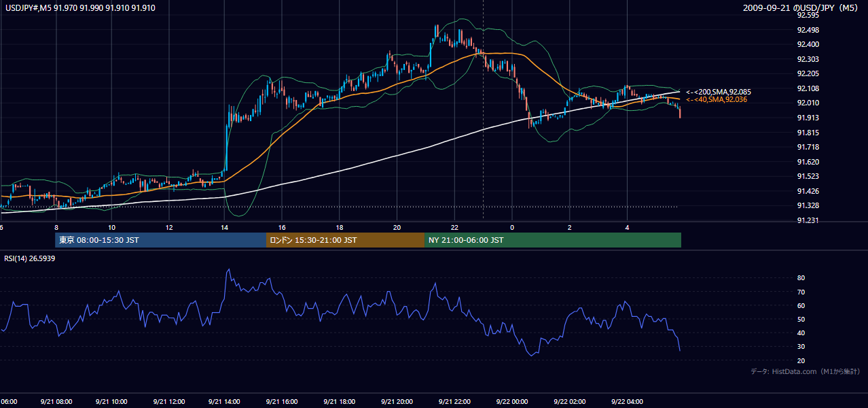This screenshot has height=408, width=868.
Task: Click the 9/21 08:00 time axis label
Action: (56, 402)
